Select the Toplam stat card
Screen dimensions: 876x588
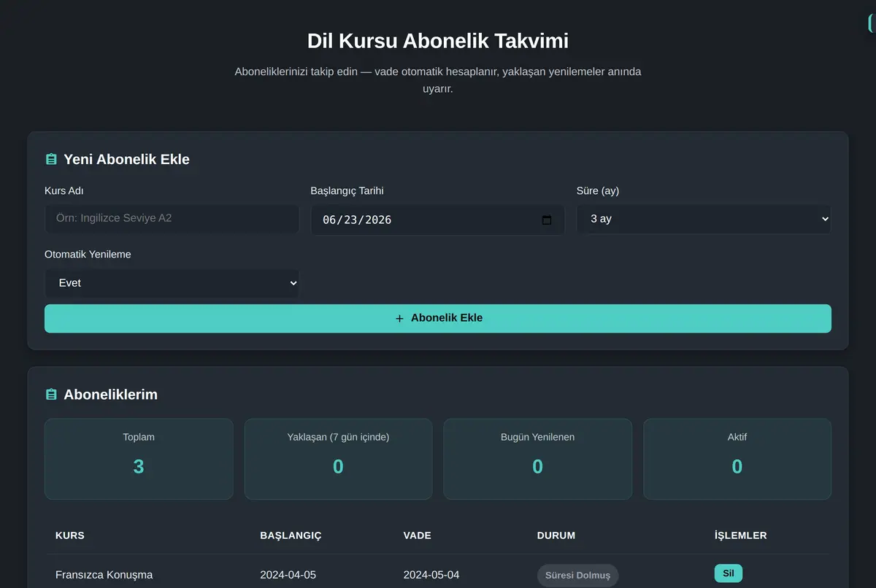pyautogui.click(x=139, y=459)
